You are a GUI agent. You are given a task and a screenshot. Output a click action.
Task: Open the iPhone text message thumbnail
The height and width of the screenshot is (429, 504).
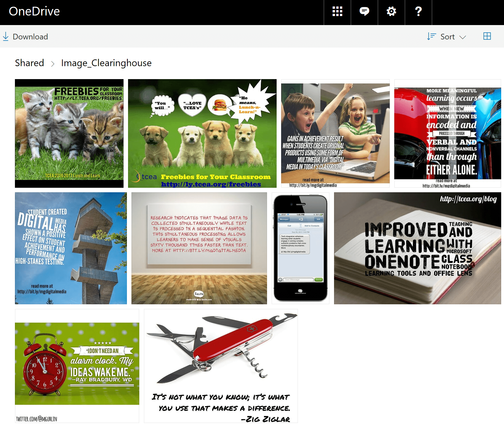[301, 248]
